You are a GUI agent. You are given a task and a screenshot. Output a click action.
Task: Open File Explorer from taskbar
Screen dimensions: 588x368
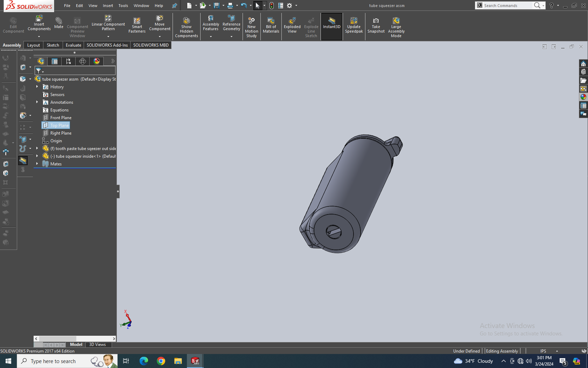tap(178, 361)
